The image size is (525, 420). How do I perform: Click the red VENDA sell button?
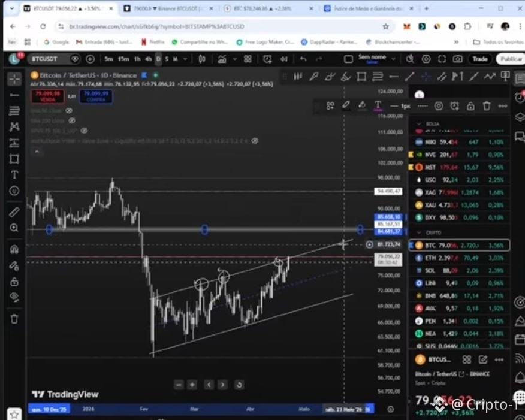pyautogui.click(x=47, y=96)
